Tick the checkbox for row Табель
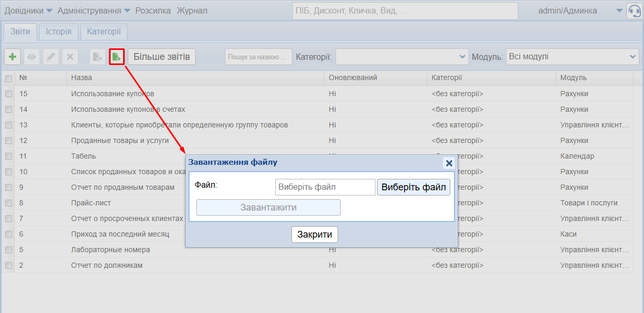This screenshot has height=313, width=644. [8, 156]
